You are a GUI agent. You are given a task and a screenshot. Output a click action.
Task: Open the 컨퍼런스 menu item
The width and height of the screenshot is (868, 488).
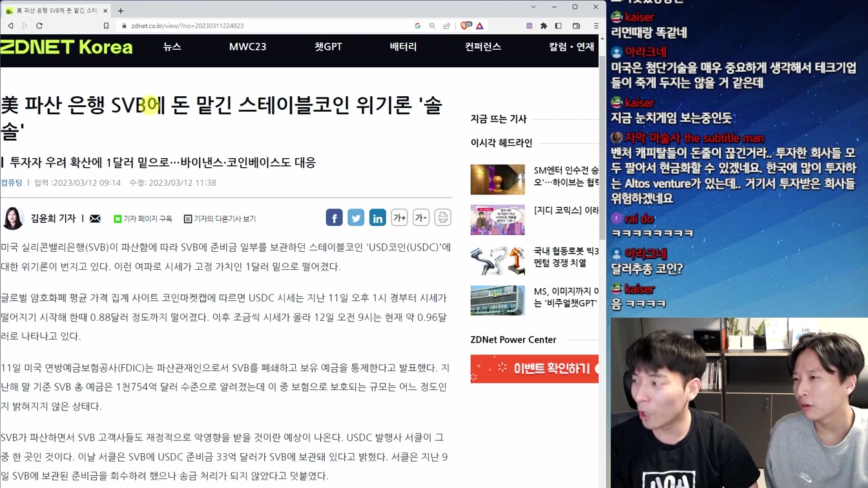[x=483, y=46]
